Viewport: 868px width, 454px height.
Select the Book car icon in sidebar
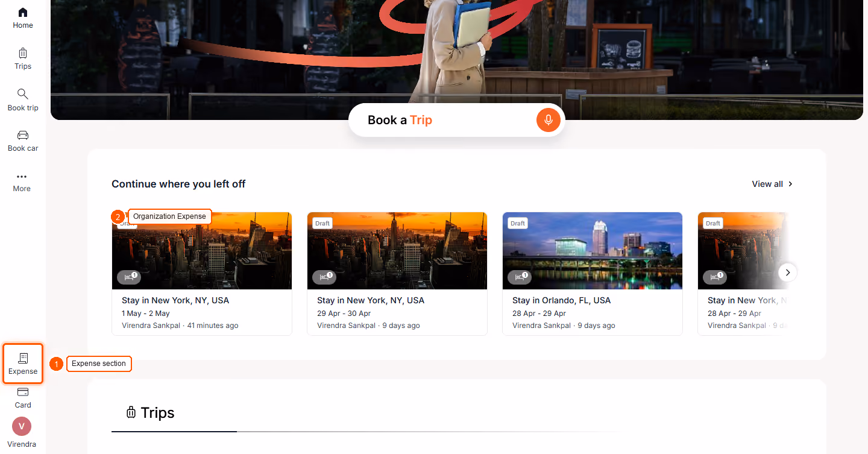click(23, 135)
